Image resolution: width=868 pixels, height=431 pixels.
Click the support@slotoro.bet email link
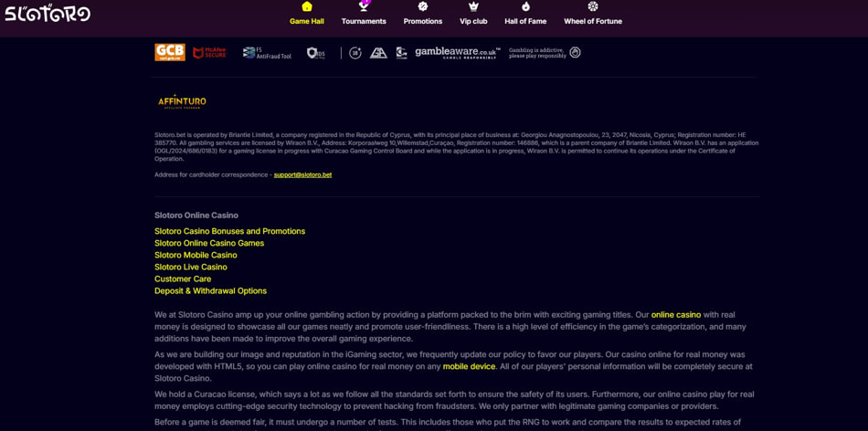pyautogui.click(x=302, y=174)
